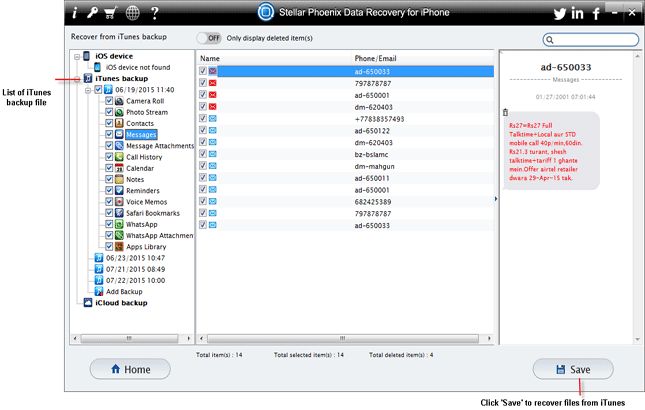Screen dimensions: 645x410
Task: Click the globe language icon
Action: click(x=132, y=13)
